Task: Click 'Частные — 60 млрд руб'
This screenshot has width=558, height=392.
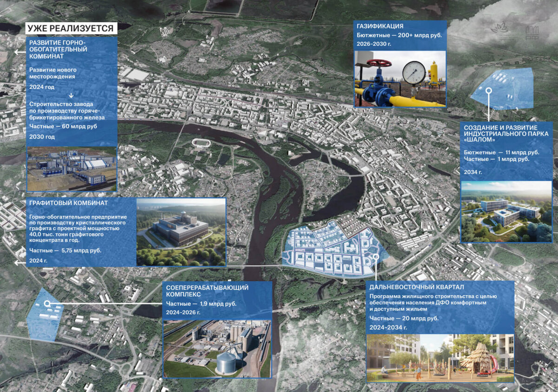Action: 63,126
